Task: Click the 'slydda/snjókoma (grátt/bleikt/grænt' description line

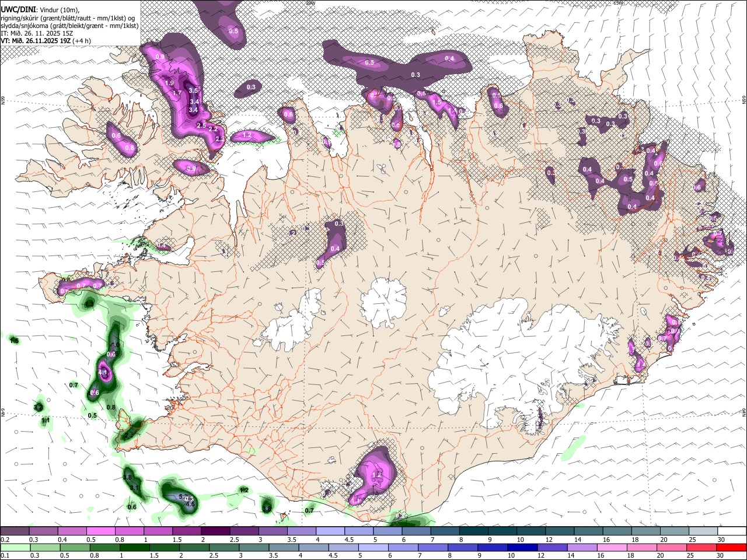Action: coord(69,26)
